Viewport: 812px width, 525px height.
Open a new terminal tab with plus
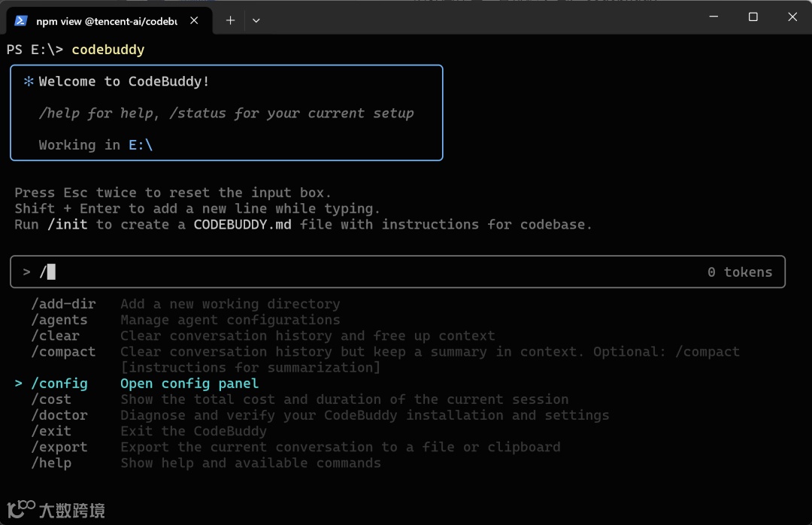[231, 21]
